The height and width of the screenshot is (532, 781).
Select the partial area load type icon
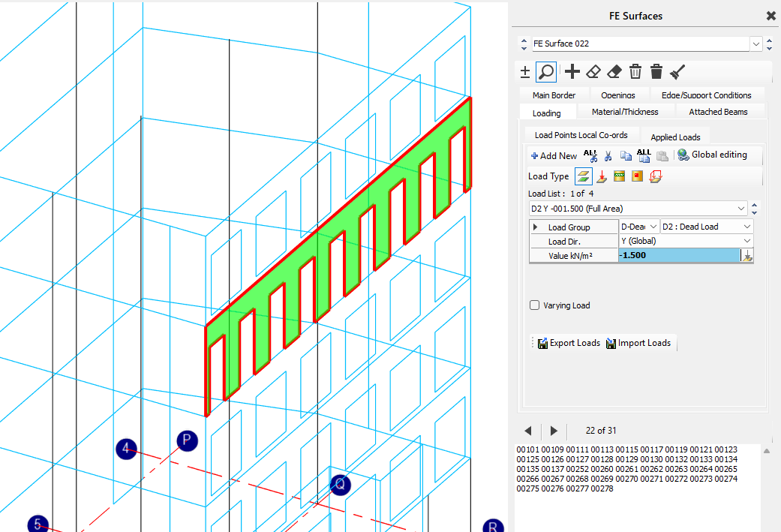coord(656,176)
